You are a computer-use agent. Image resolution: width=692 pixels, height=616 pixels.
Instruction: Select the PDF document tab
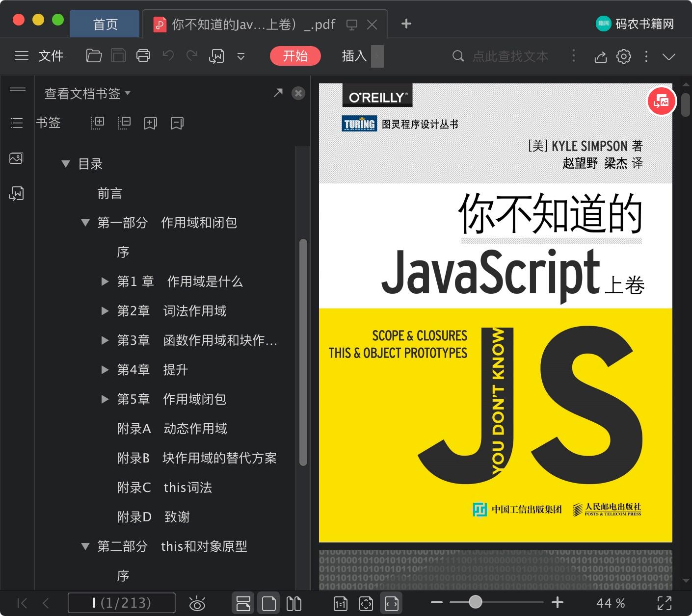point(265,24)
